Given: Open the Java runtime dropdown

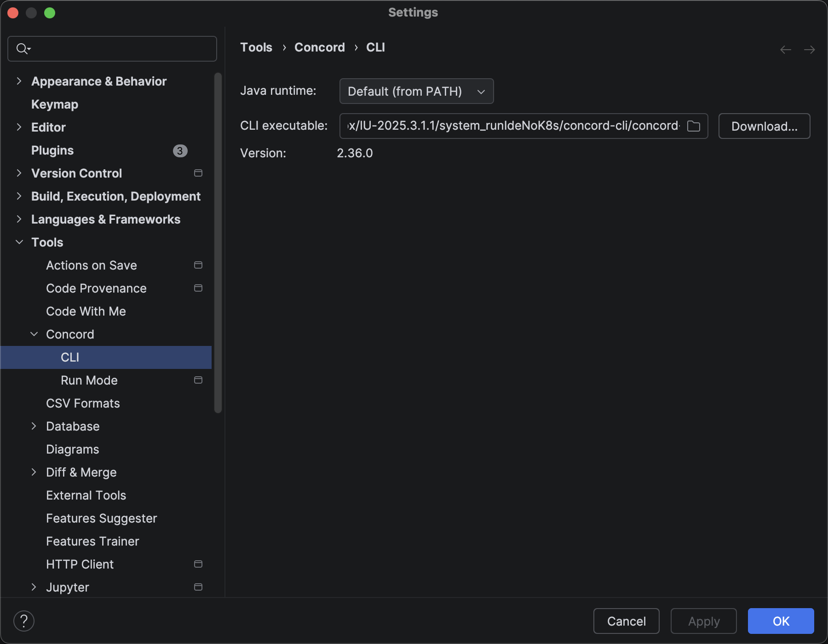Looking at the screenshot, I should (416, 91).
